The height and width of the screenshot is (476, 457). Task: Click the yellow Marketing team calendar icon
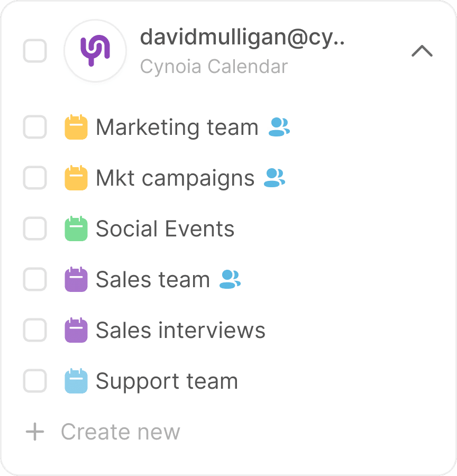point(76,127)
